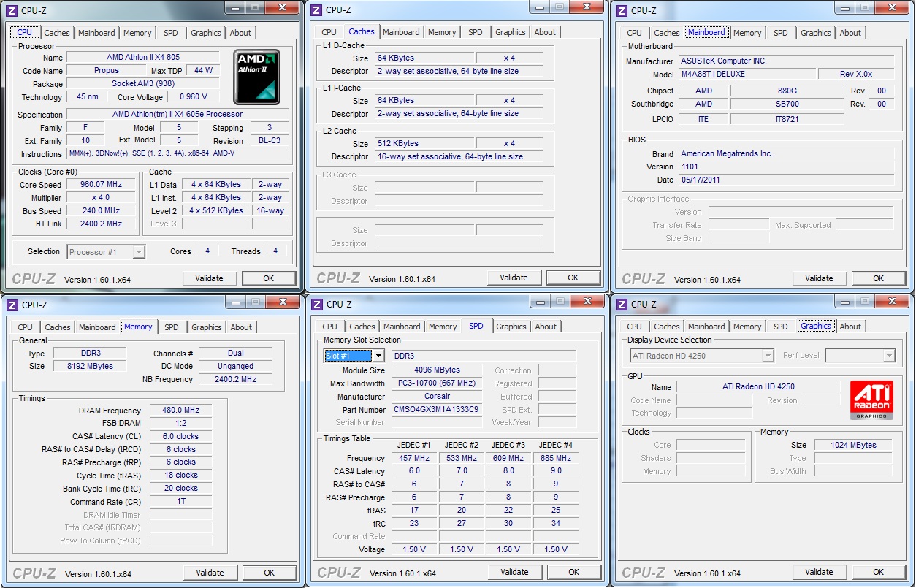Click the Max Bandwidth 'PC3-10700 (667 MHz)'
916x588 pixels.
click(437, 383)
